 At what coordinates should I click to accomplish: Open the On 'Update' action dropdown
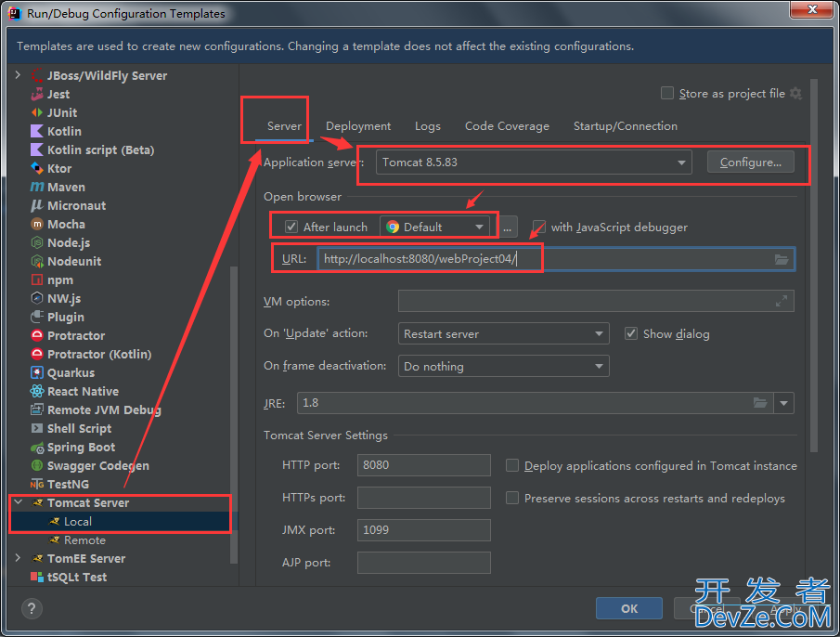504,333
